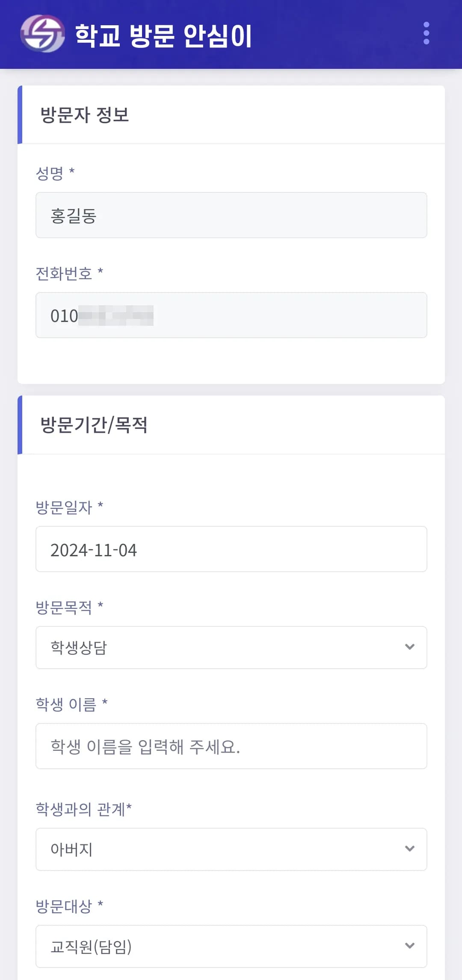Image resolution: width=462 pixels, height=980 pixels.
Task: Click the 방문기간/목적 section heading
Action: [94, 425]
